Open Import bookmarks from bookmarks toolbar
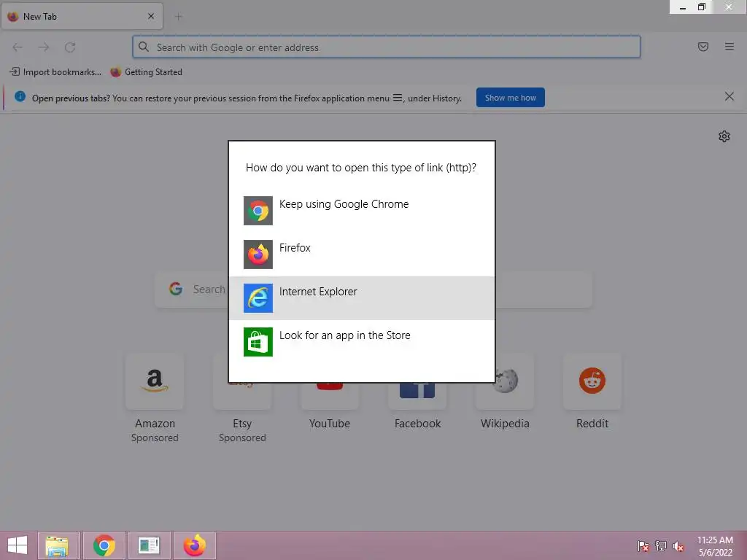The image size is (747, 560). [x=55, y=72]
